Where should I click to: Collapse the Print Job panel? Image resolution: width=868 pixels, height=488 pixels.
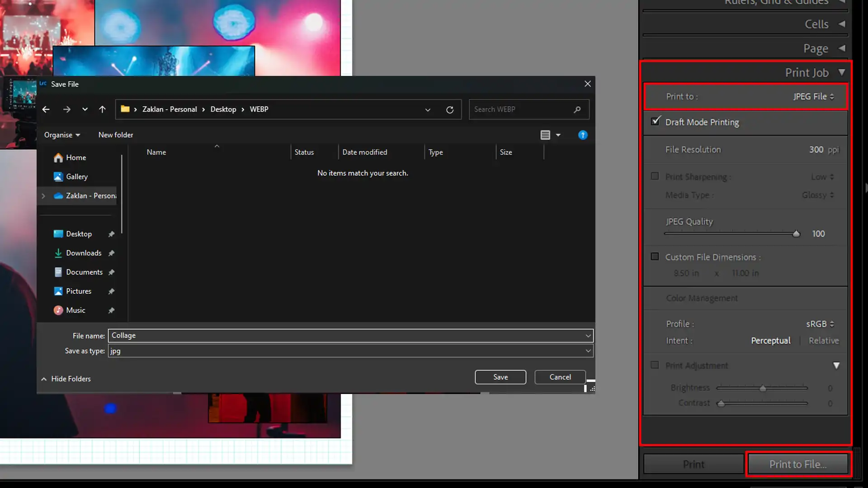click(842, 72)
